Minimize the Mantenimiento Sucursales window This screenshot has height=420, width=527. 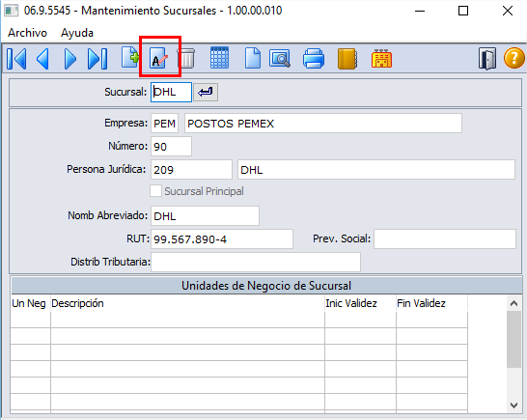(x=420, y=11)
